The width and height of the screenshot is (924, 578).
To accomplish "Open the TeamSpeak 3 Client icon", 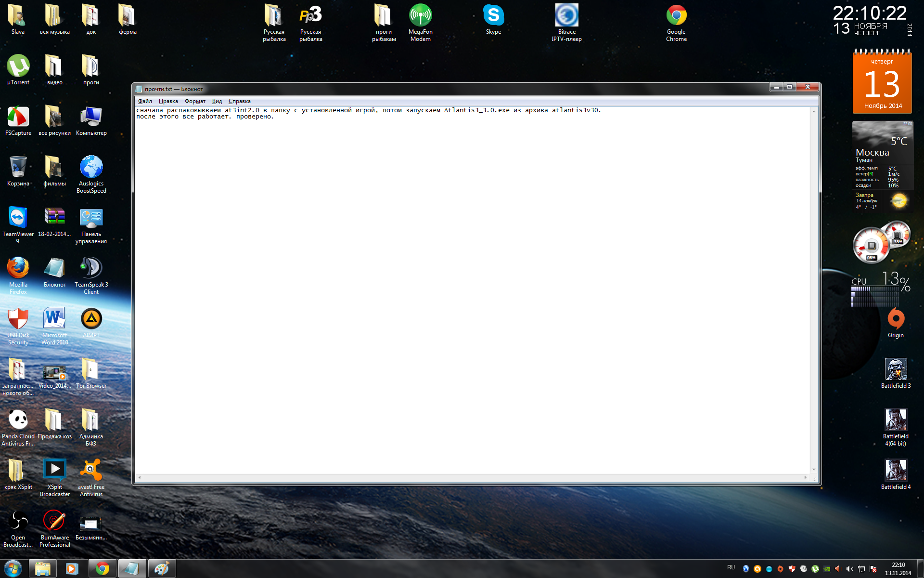I will [x=91, y=268].
